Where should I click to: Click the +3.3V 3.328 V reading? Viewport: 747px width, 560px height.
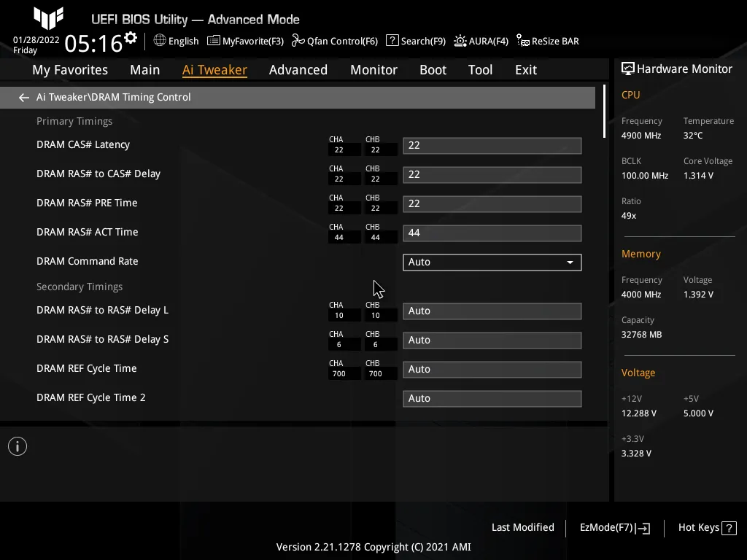pos(636,454)
